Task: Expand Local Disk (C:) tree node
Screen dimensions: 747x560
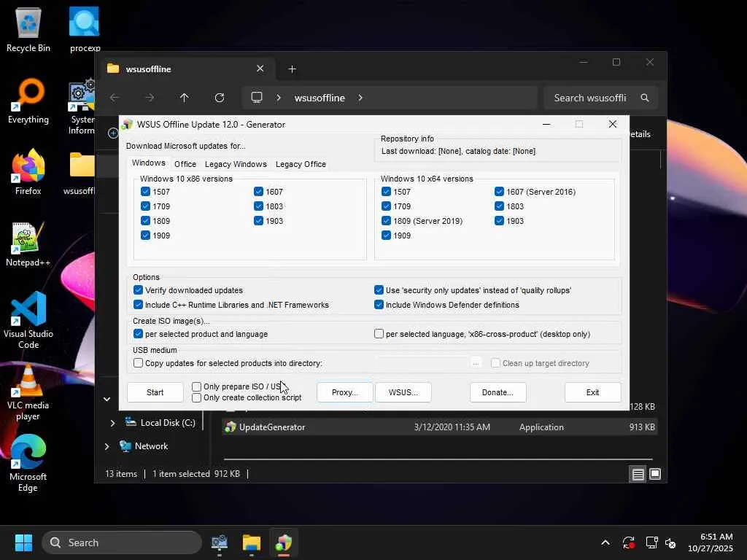Action: [112, 423]
